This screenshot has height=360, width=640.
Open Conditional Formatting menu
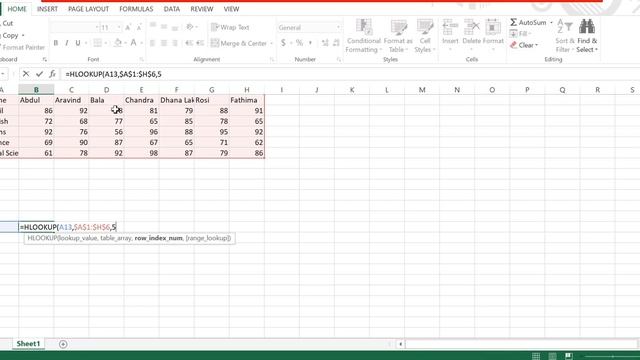click(363, 36)
